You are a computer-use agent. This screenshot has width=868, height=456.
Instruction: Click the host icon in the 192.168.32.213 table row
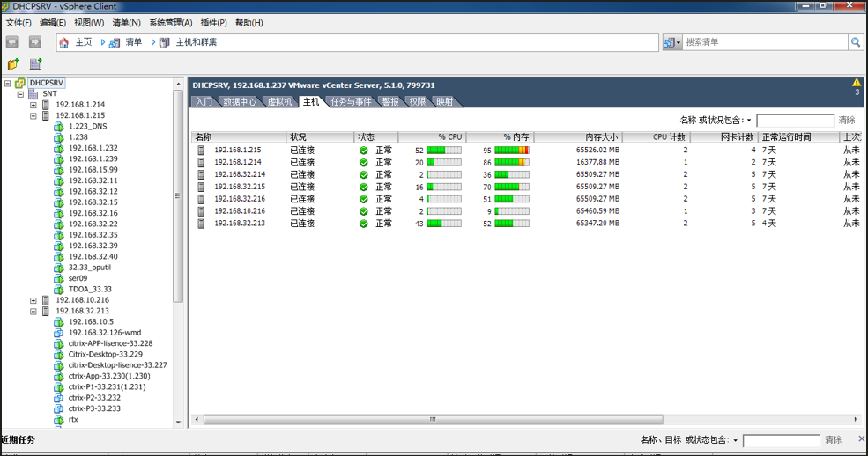click(x=201, y=224)
